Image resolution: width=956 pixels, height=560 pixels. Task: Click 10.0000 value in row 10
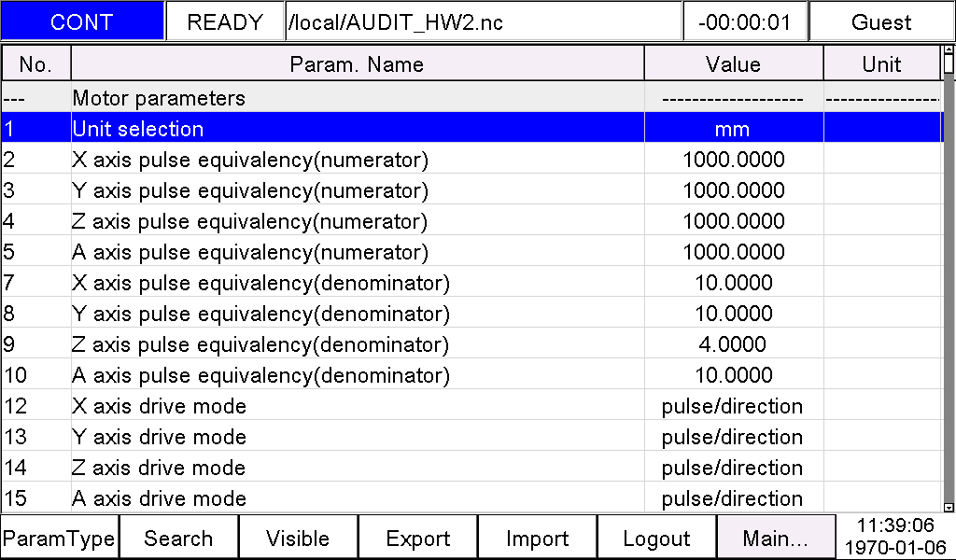pos(734,374)
